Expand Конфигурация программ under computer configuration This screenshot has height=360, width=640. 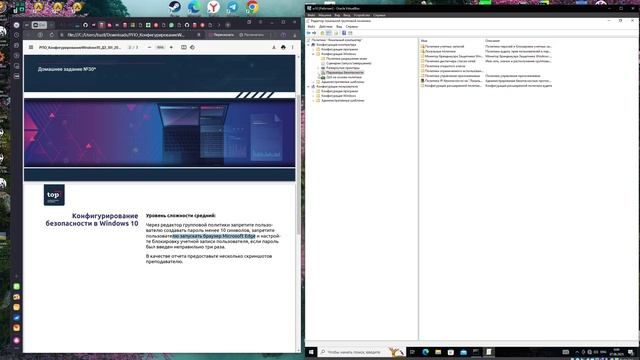[313, 49]
